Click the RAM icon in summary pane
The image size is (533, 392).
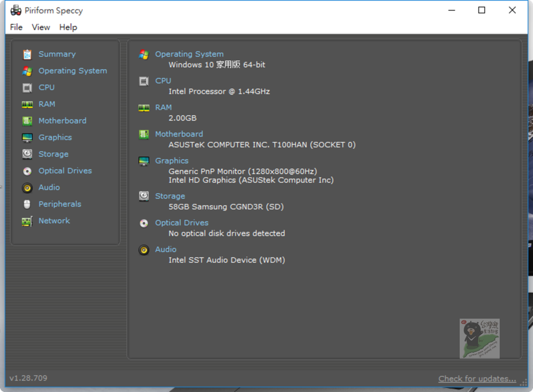point(144,108)
